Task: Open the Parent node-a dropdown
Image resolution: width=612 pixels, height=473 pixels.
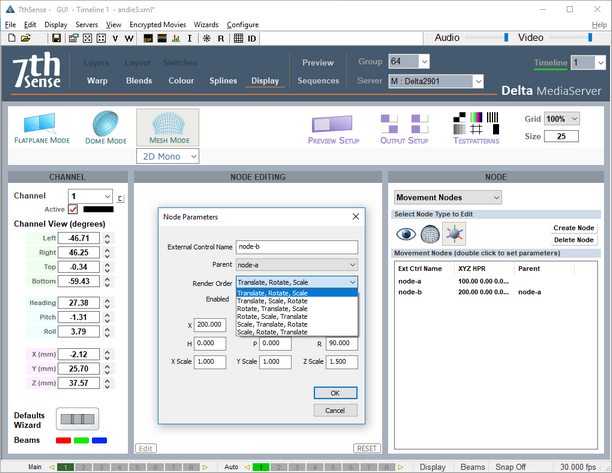Action: click(x=297, y=265)
